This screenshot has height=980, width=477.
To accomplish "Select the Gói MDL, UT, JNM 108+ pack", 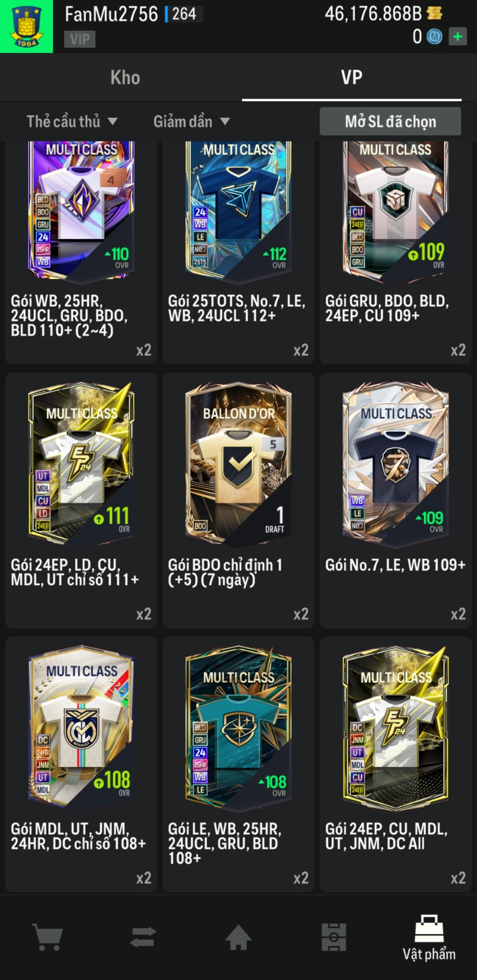I will 81,764.
